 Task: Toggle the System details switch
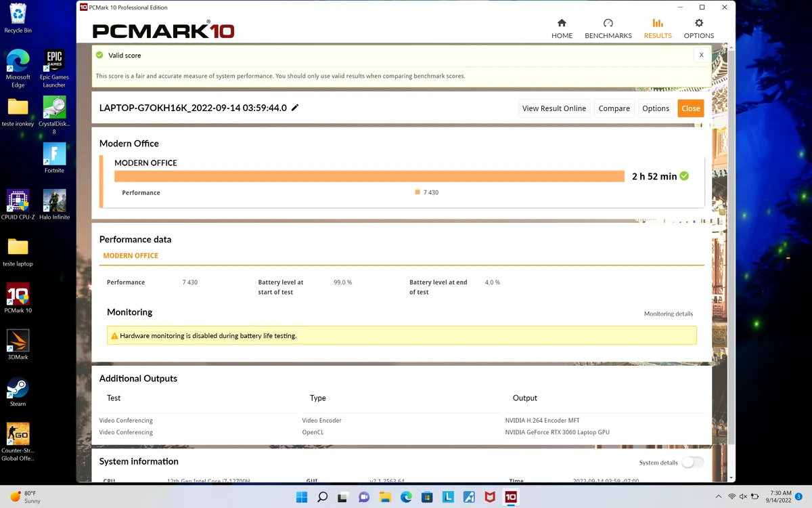[693, 462]
